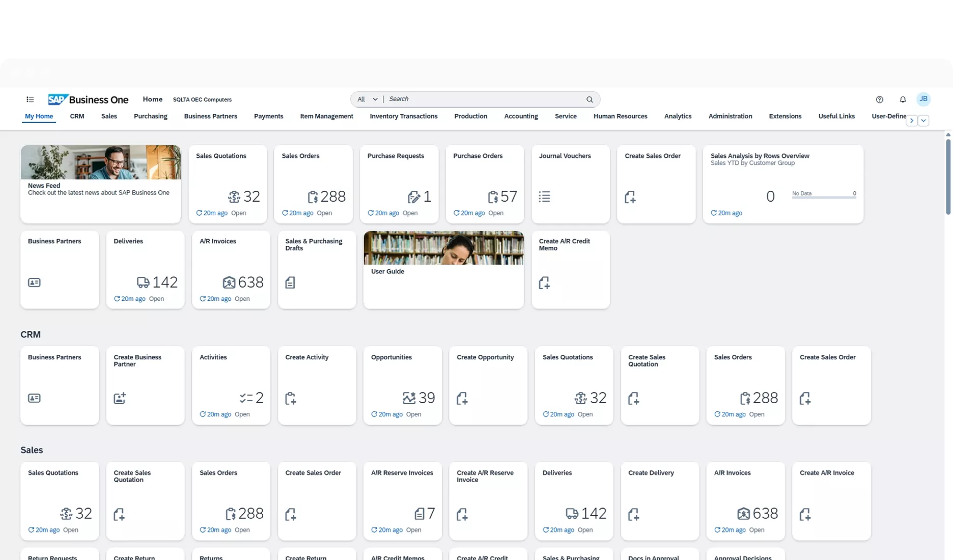953x560 pixels.
Task: Expand hidden navigation tabs with the chevron
Action: coord(923,120)
